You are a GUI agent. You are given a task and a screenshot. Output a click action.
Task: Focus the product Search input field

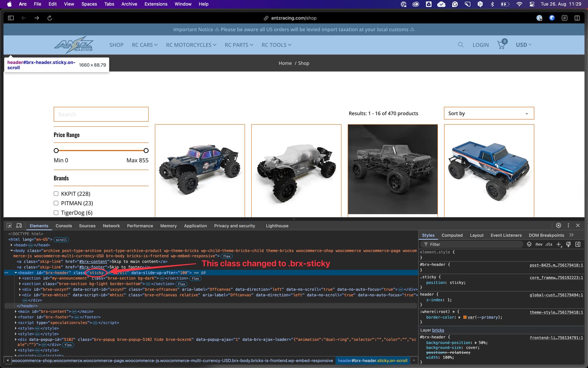(101, 114)
